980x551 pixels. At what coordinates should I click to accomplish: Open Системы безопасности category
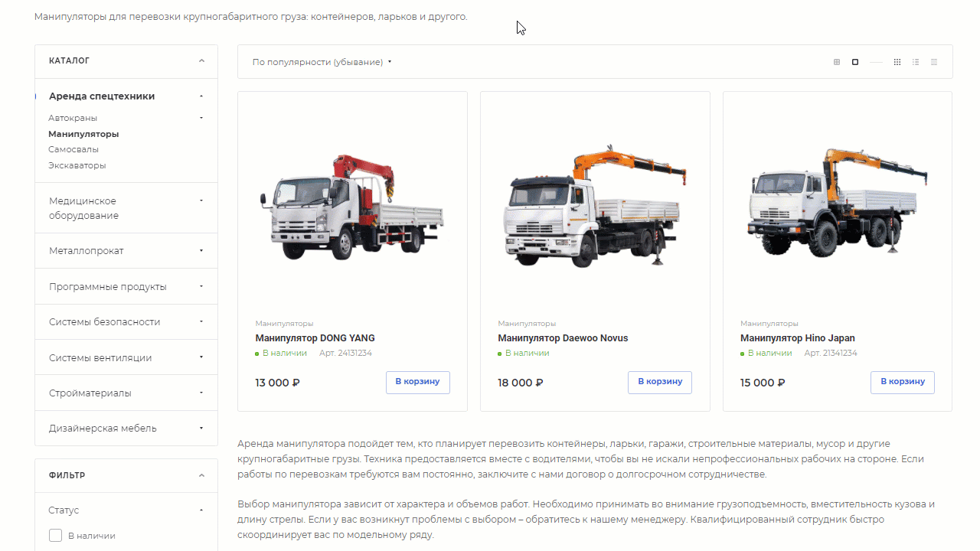(105, 322)
